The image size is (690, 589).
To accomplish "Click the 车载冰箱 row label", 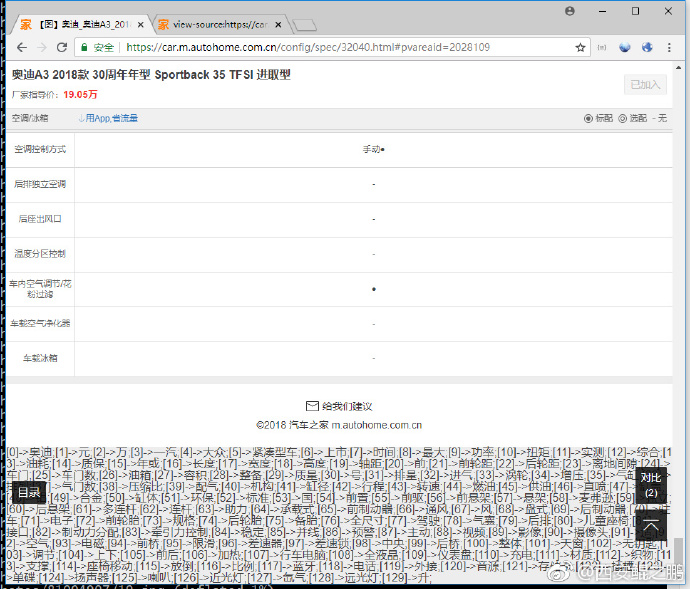I will (40, 358).
